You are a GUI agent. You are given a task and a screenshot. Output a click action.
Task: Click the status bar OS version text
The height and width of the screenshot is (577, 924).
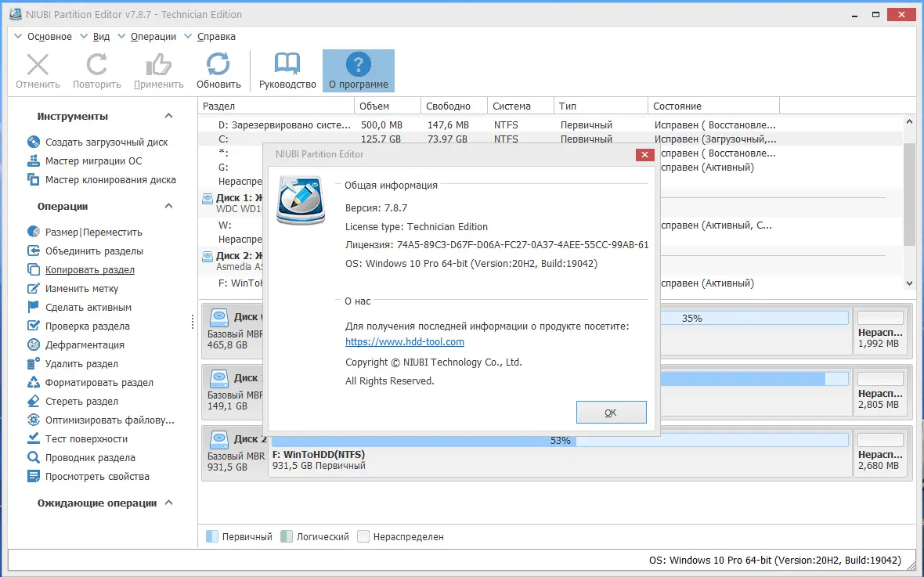click(775, 560)
